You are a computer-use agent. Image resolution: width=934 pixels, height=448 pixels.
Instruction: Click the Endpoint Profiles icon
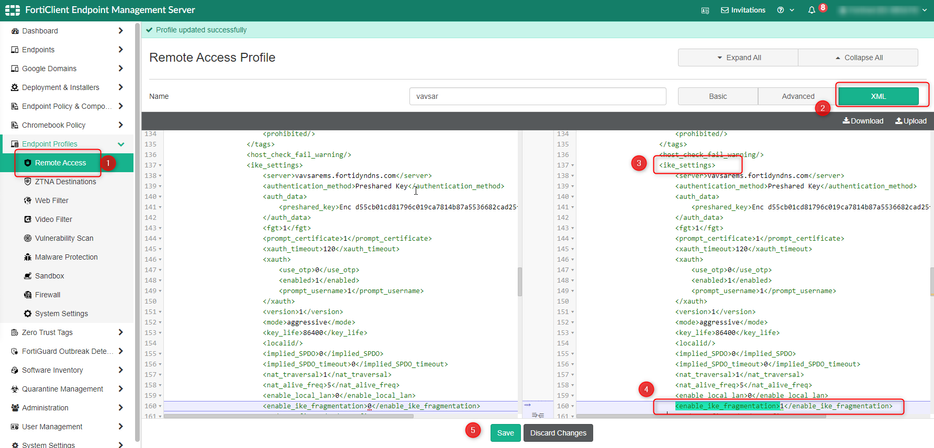point(15,144)
